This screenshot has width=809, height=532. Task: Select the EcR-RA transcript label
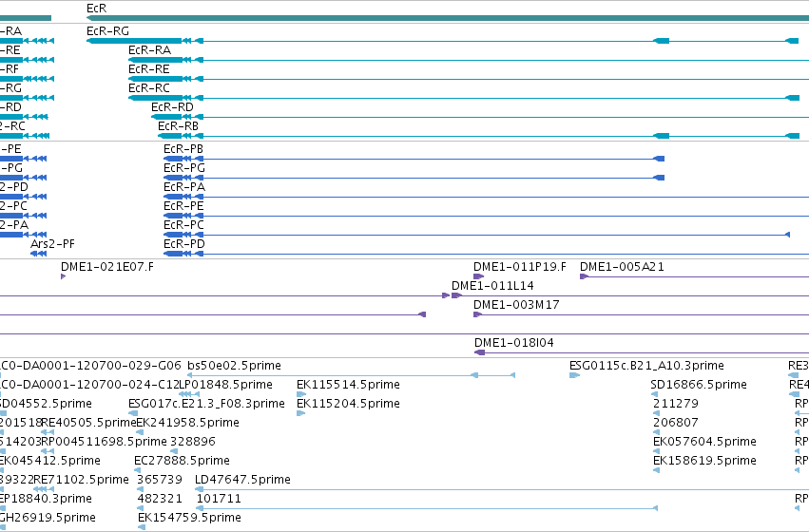(149, 50)
